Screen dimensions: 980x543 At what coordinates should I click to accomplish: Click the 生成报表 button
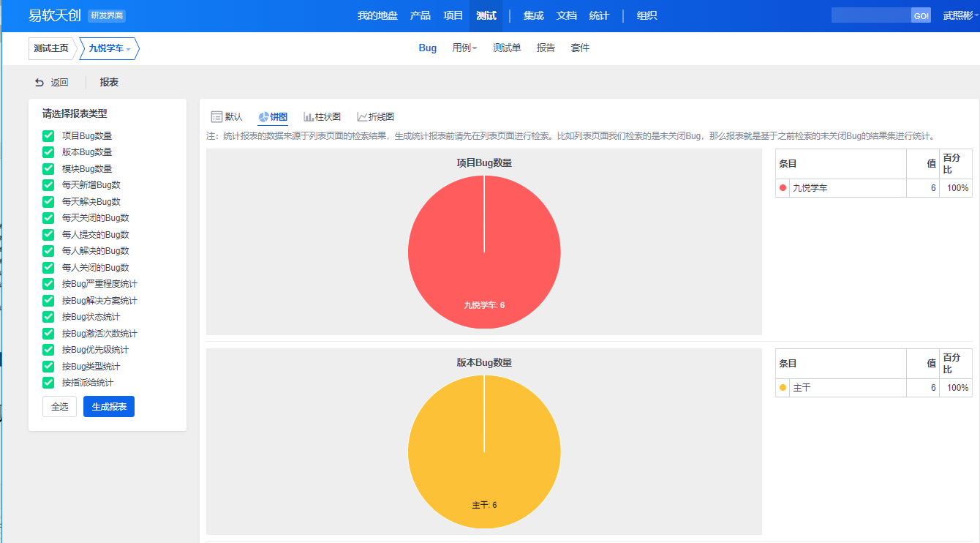tap(109, 407)
